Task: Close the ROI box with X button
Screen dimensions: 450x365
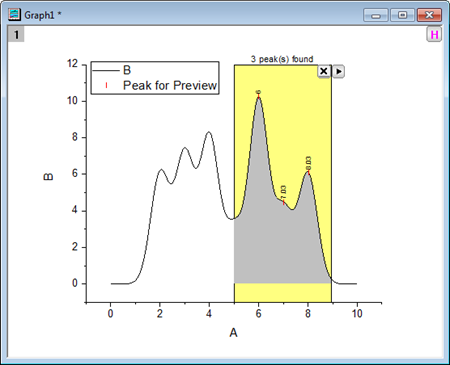Action: tap(323, 71)
